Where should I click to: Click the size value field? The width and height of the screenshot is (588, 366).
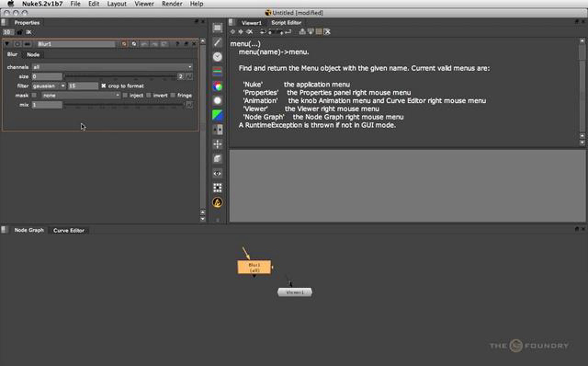click(x=47, y=76)
